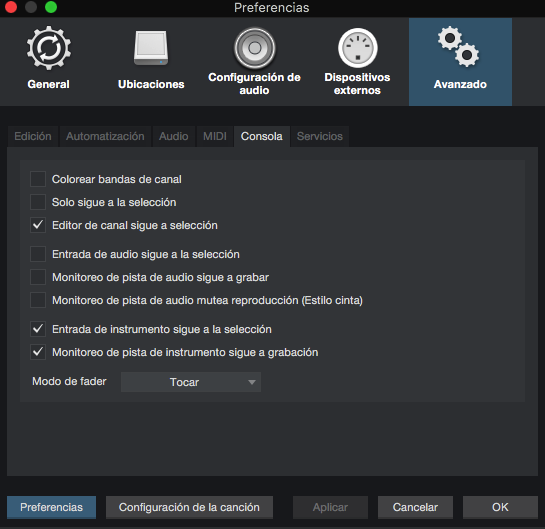Switch to the Edición tab
This screenshot has width=545, height=529.
tap(33, 136)
